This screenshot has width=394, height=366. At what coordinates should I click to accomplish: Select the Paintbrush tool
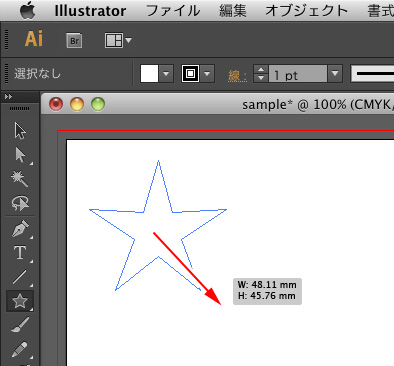pyautogui.click(x=20, y=325)
